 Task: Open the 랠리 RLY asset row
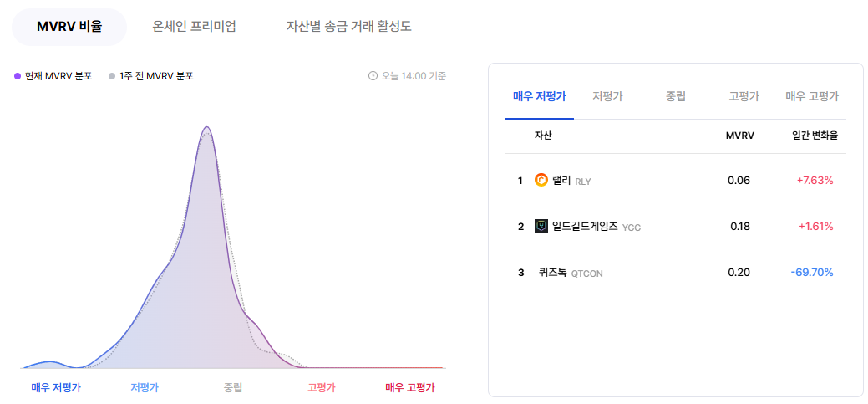click(675, 180)
